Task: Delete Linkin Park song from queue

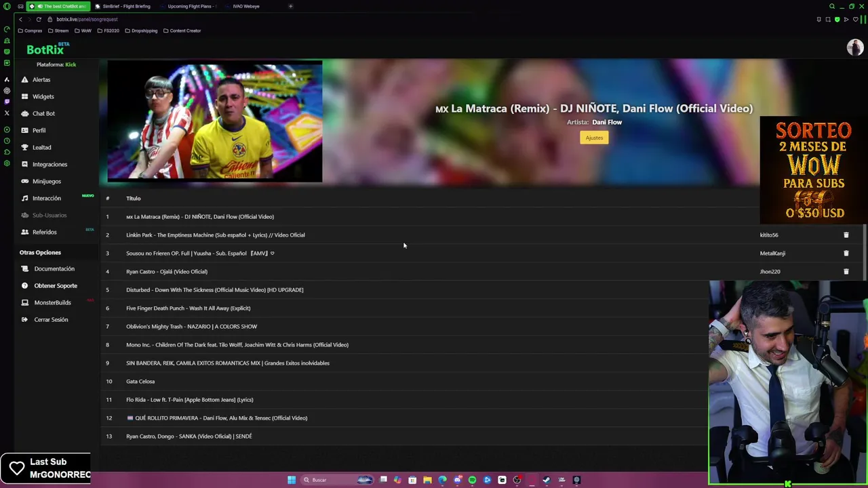Action: [x=846, y=235]
